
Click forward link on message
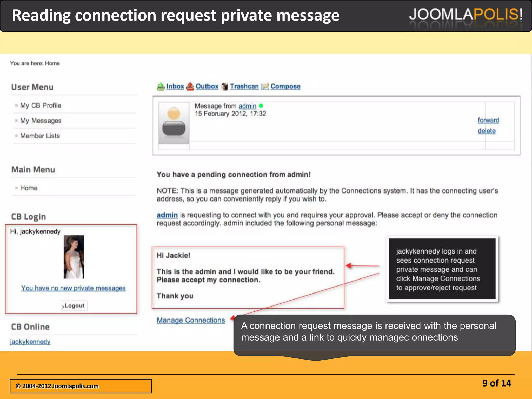coord(488,120)
